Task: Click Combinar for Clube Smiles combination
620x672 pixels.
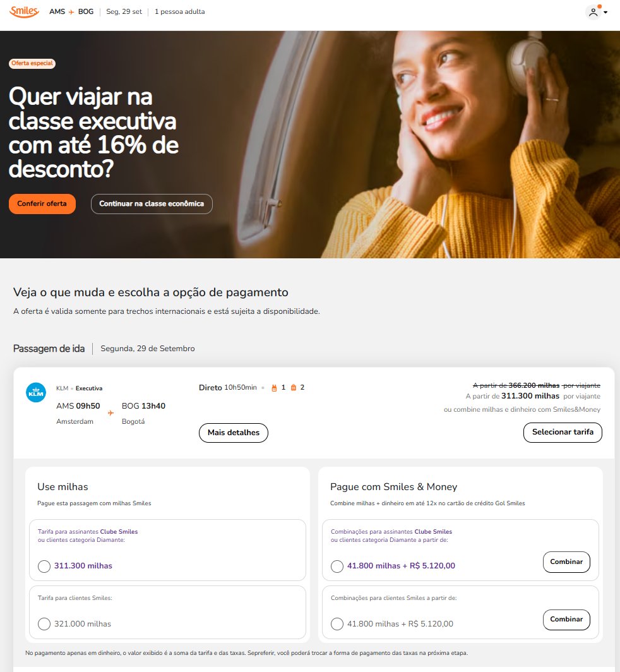Action: [x=566, y=562]
